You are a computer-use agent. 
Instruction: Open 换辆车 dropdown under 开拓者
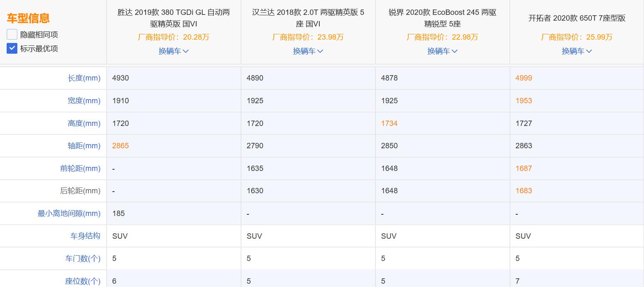577,51
